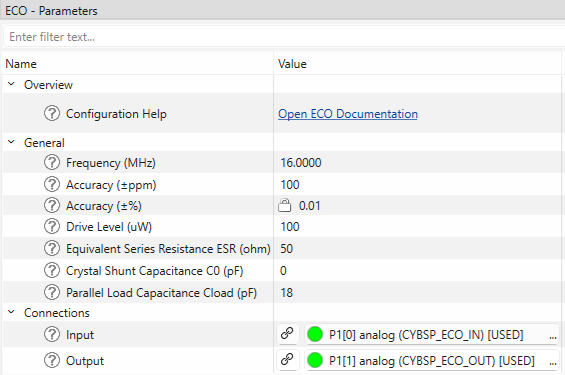Open the P1[0] analog input dropdown
The image size is (565, 375).
point(432,334)
